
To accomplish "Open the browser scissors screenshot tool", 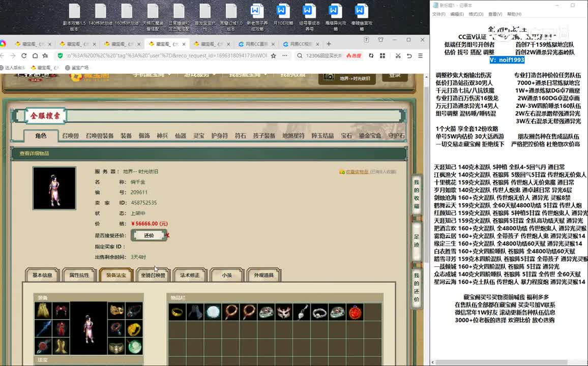I will (398, 55).
